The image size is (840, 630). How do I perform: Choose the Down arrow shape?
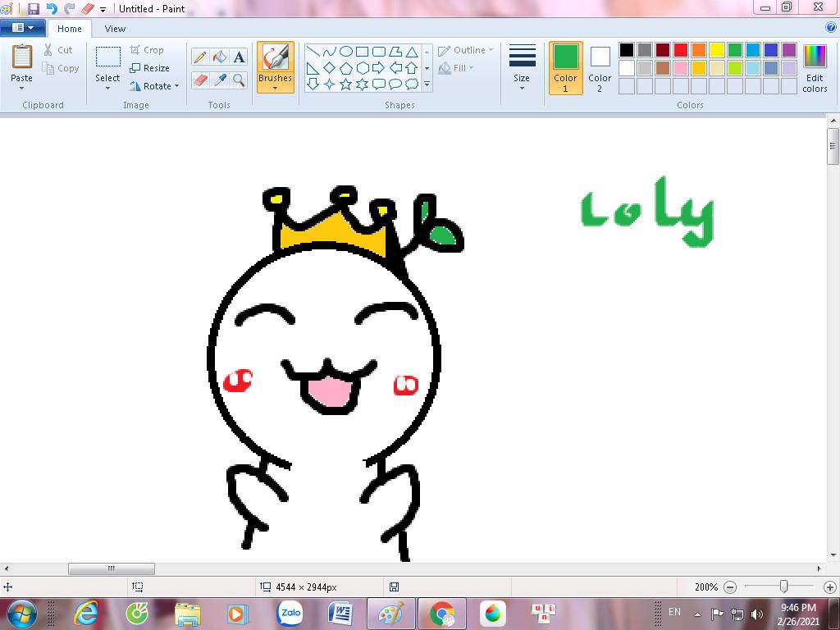[x=313, y=84]
